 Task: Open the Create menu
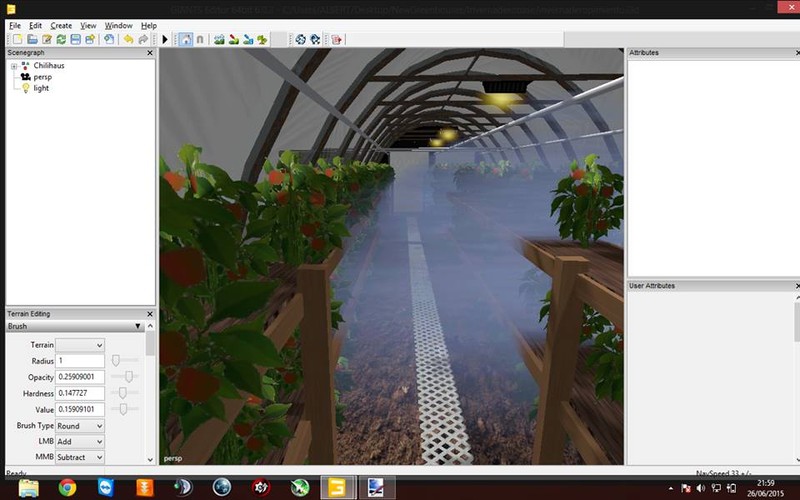tap(61, 25)
